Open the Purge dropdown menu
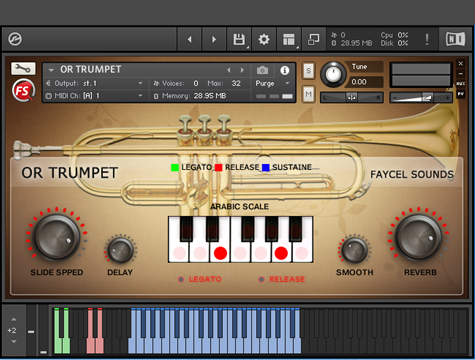This screenshot has height=360, width=475. [272, 83]
